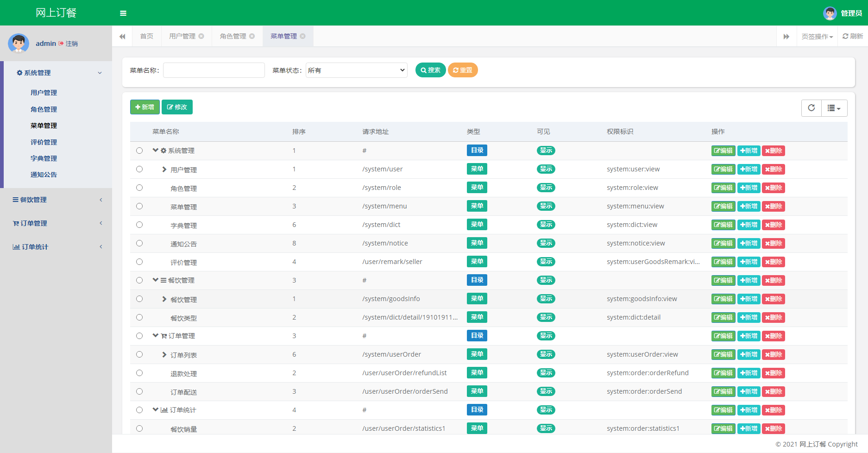Delete the 订单配送 row
The image size is (868, 453).
pos(774,391)
